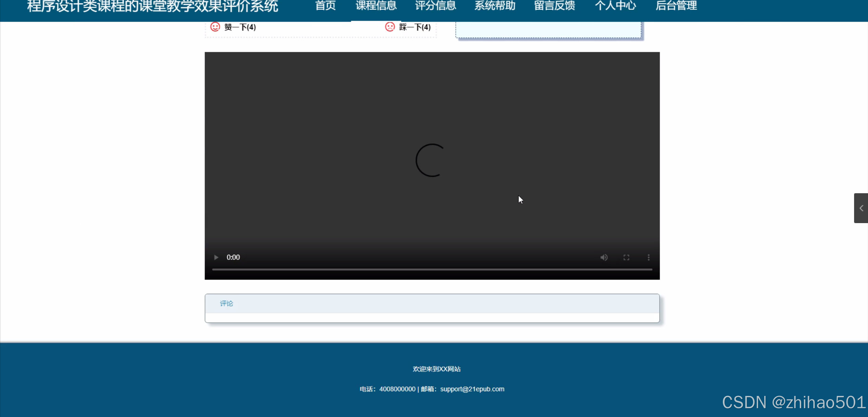The width and height of the screenshot is (868, 417).
Task: Open 系统帮助 in the navigation bar
Action: pyautogui.click(x=495, y=6)
